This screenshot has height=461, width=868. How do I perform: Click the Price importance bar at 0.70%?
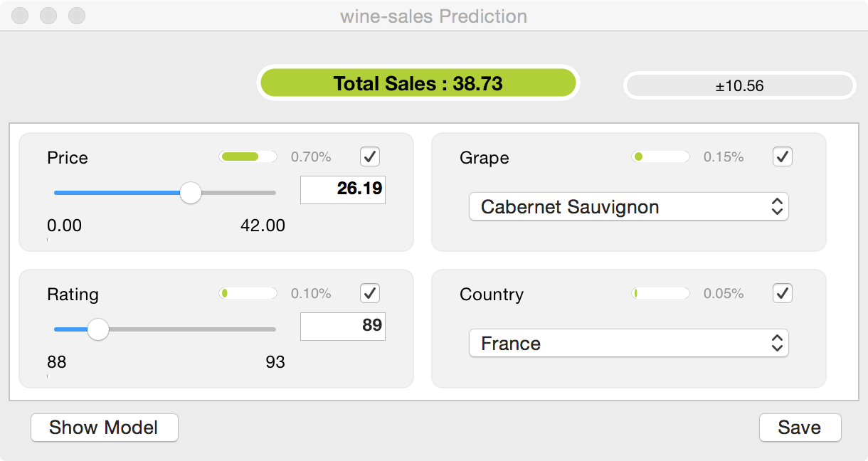[x=248, y=157]
